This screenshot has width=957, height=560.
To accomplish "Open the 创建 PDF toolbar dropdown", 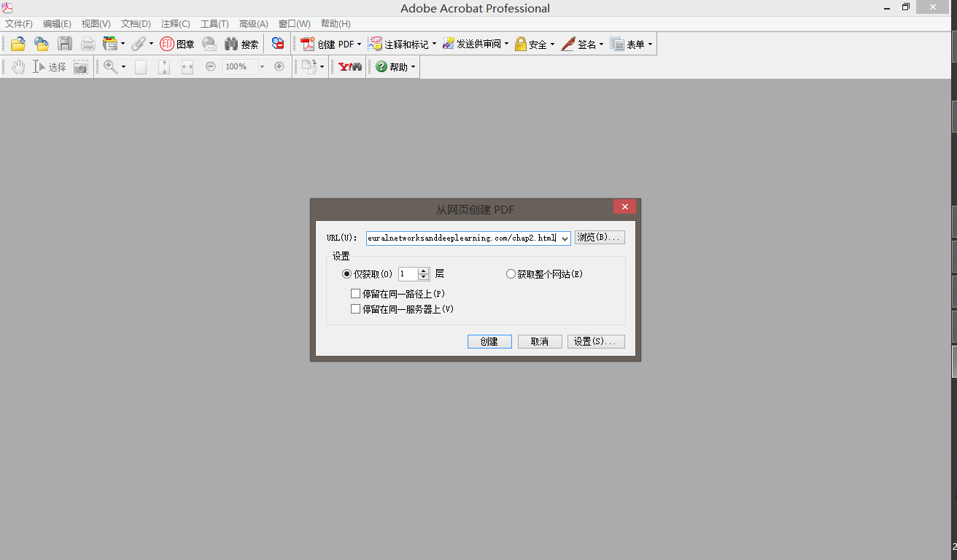I will coord(359,44).
